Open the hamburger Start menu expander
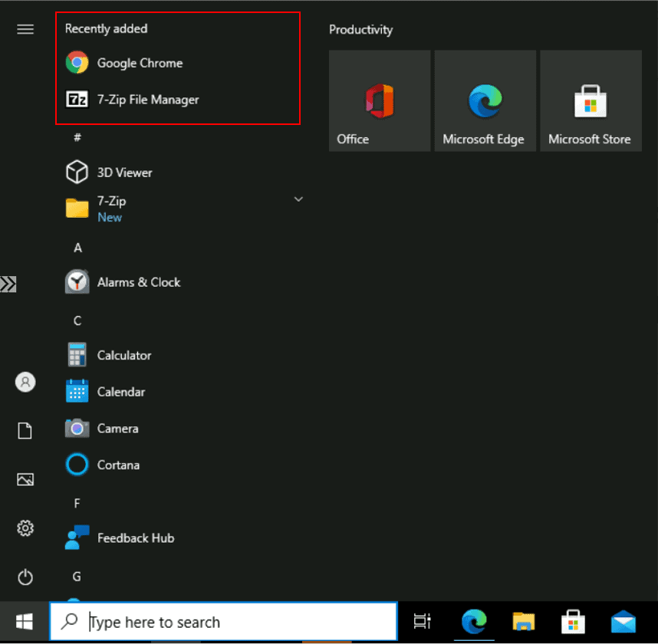The width and height of the screenshot is (658, 644). (25, 29)
